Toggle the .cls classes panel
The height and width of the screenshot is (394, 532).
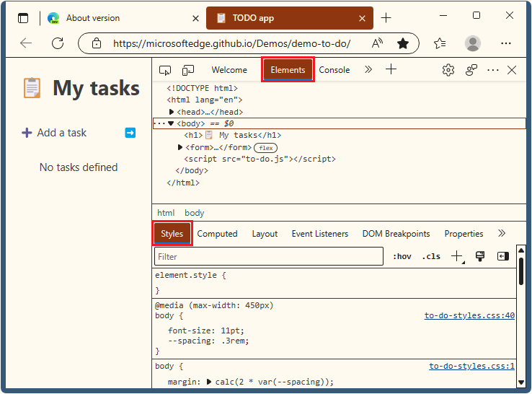point(431,256)
